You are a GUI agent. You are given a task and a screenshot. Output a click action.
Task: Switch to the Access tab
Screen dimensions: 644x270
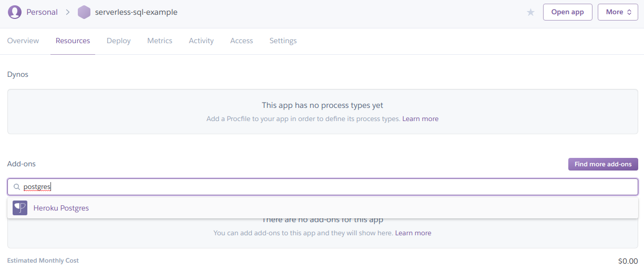click(x=241, y=41)
